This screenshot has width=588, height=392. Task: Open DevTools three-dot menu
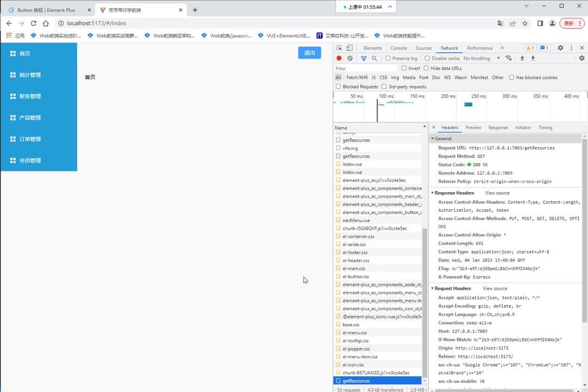(x=571, y=48)
